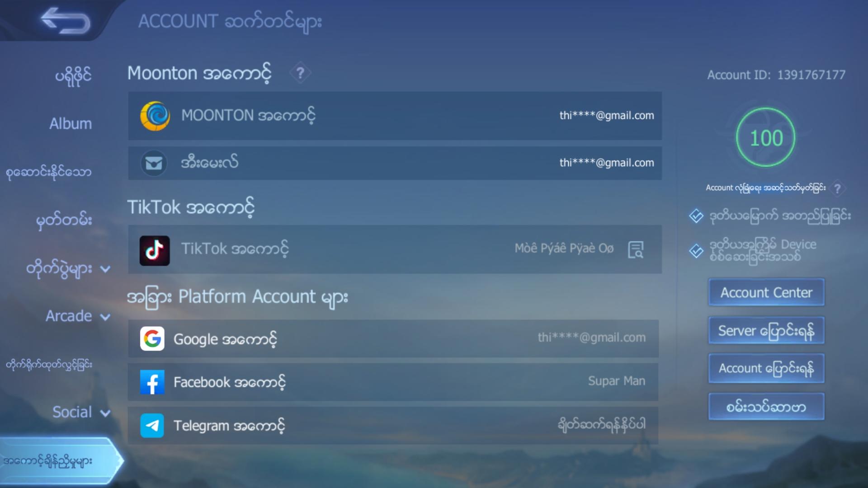Click the first diamond check security icon
Viewport: 868px width, 488px height.
[x=696, y=216]
